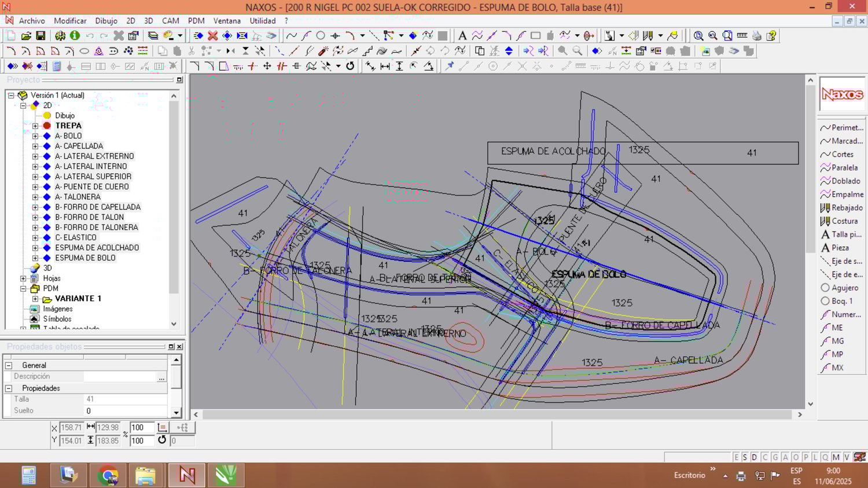The image size is (868, 488).
Task: Click the horizontal dimension measure icon
Action: pyautogui.click(x=385, y=66)
